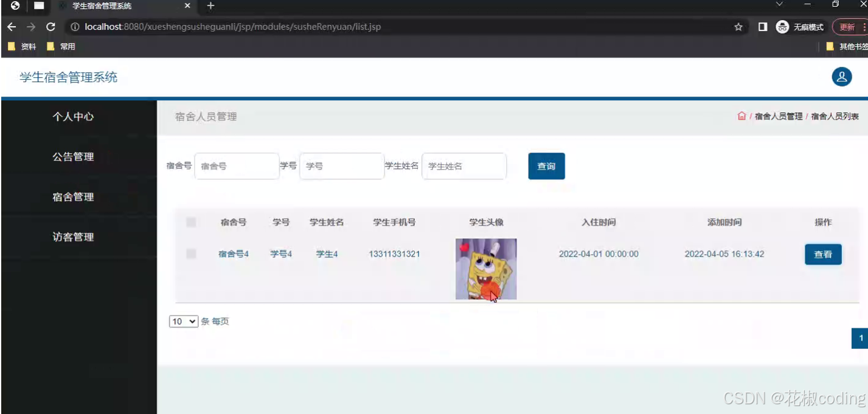Open the 学生4 student name link
Viewport: 868px width, 414px height.
click(327, 254)
